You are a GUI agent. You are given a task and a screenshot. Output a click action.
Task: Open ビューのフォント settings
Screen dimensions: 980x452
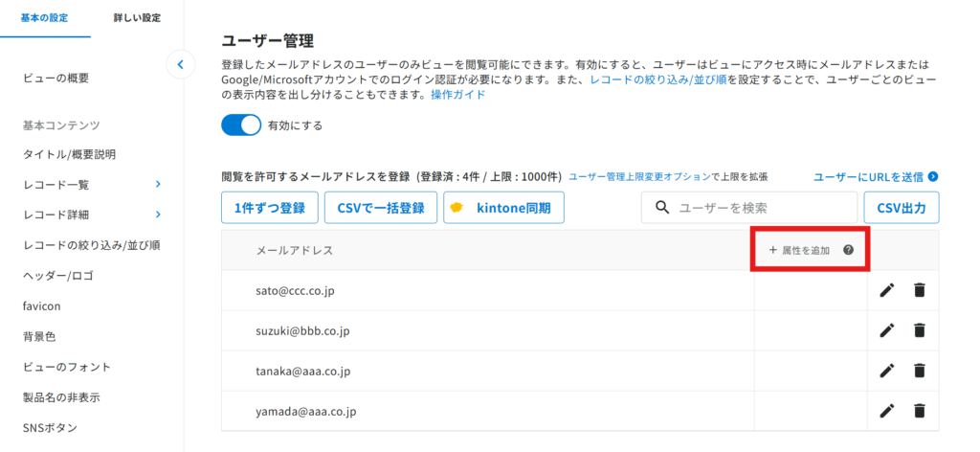pos(67,367)
